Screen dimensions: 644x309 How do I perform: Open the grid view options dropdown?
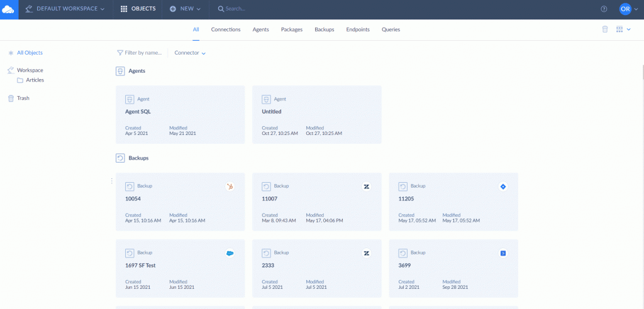click(x=623, y=30)
